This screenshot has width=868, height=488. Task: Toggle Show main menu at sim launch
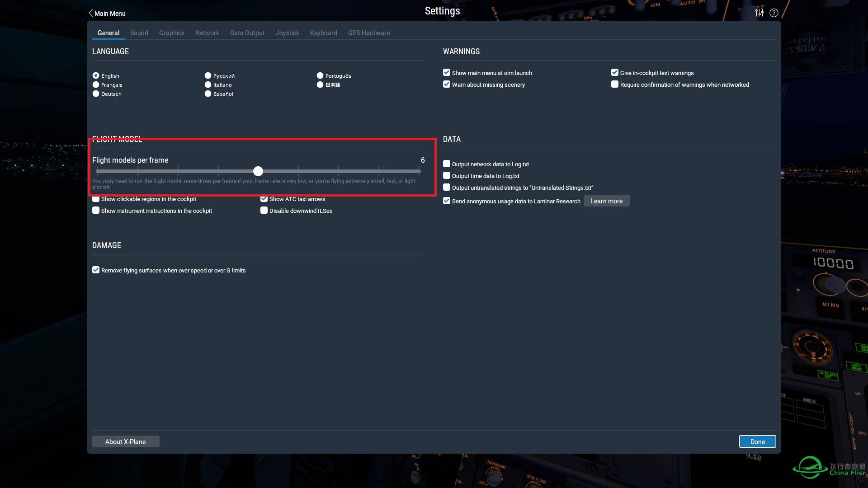point(447,72)
